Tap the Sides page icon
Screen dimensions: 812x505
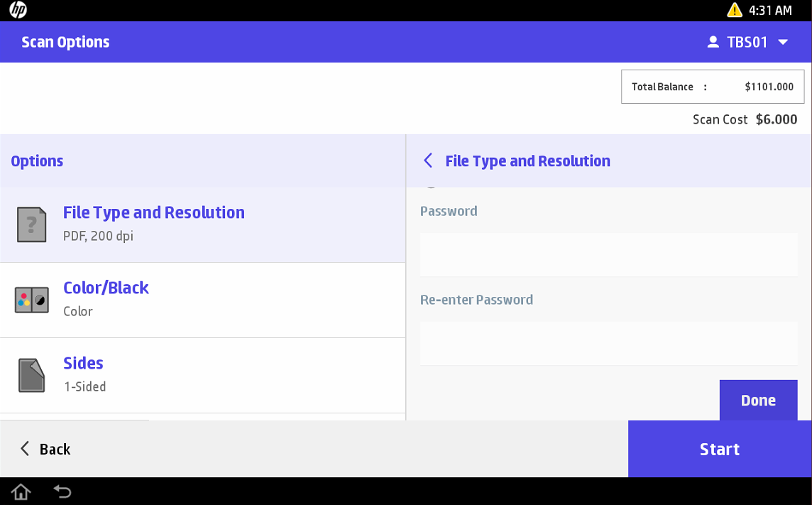[x=32, y=375]
